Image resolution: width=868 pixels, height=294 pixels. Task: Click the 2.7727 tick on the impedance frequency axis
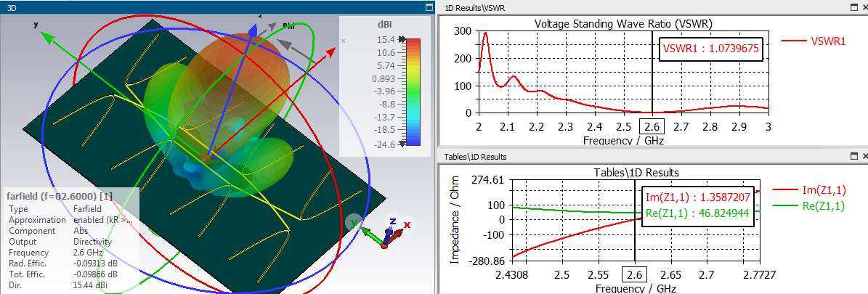761,274
